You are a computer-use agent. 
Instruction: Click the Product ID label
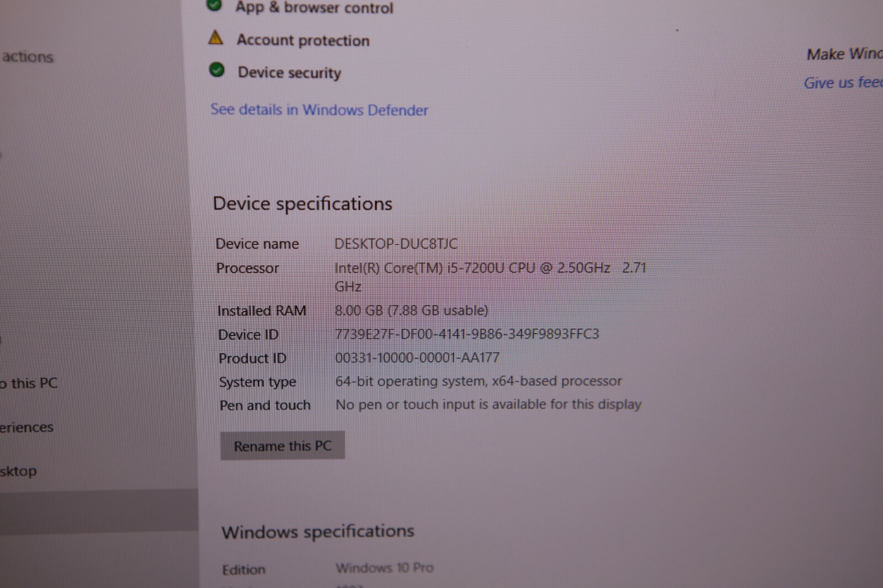(x=252, y=358)
